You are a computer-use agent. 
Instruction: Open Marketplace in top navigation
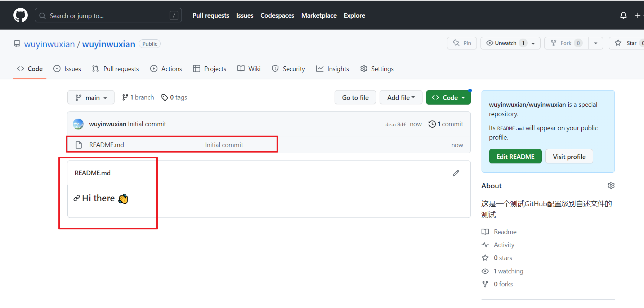tap(319, 16)
